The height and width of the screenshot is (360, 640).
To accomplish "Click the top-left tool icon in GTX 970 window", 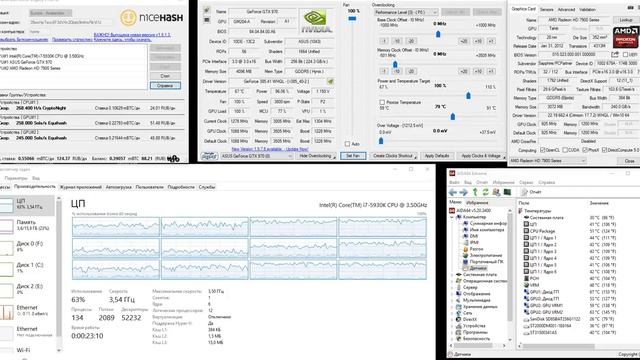I will 207,10.
